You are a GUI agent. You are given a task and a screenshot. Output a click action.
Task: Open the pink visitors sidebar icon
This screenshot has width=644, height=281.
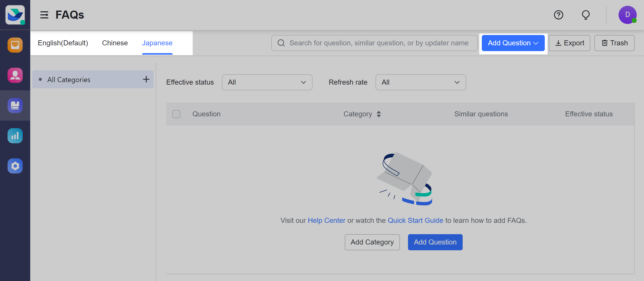(15, 75)
